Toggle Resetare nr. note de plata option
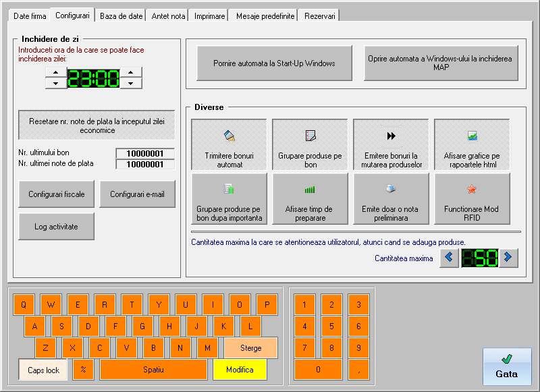The image size is (540, 392). (97, 125)
